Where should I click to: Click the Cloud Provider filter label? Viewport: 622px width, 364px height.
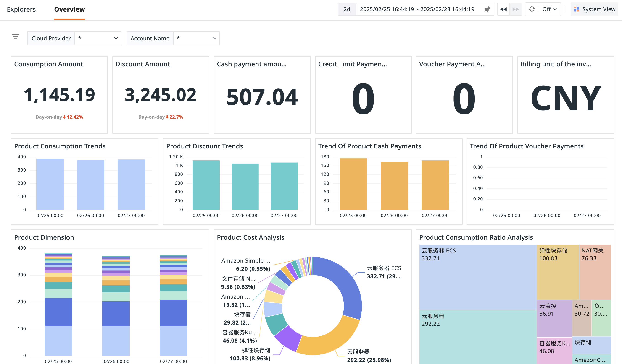point(51,38)
